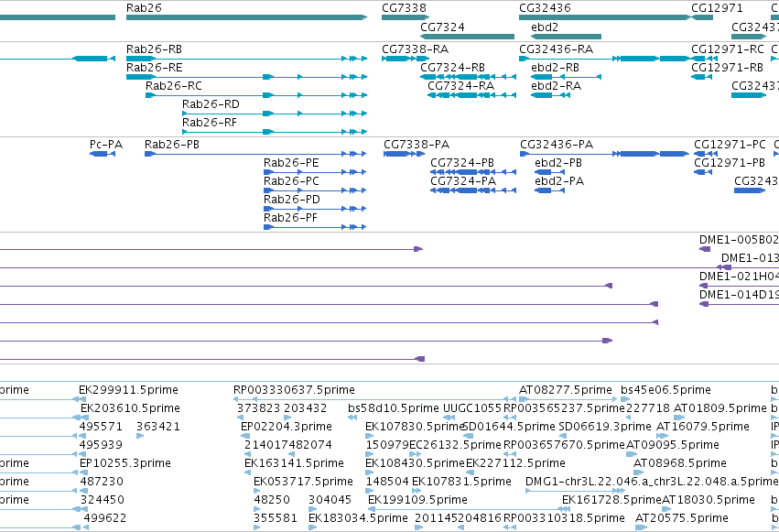
Task: Select EST RP003330637.5prime
Action: click(x=374, y=399)
